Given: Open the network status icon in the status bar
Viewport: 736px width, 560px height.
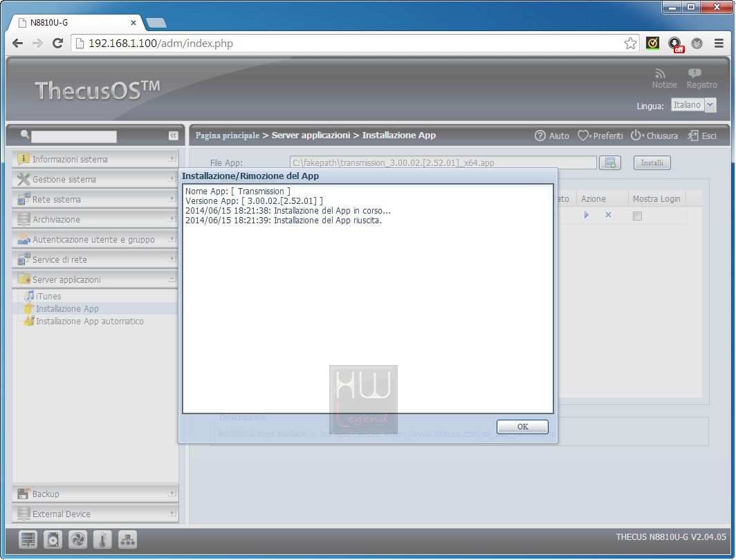Looking at the screenshot, I should coord(127,540).
